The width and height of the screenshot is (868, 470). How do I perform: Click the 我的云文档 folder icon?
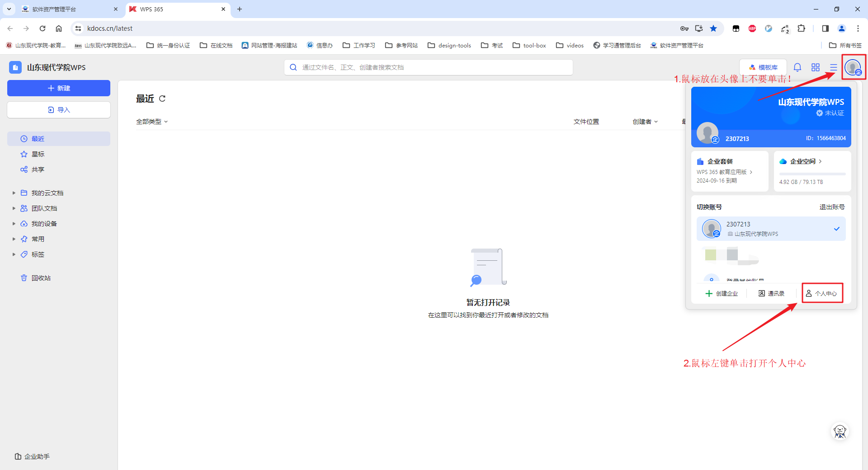click(x=24, y=193)
